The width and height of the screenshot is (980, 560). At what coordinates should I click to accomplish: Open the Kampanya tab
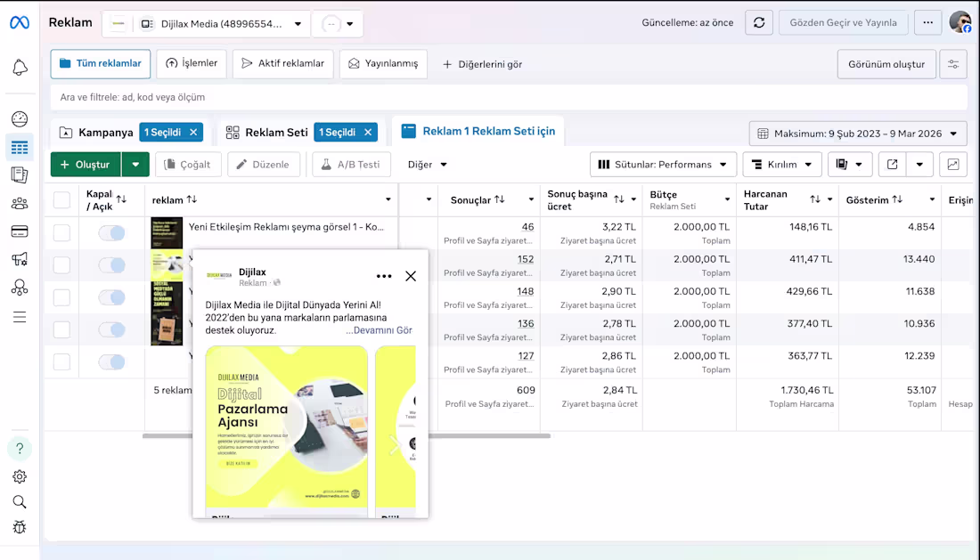coord(96,133)
